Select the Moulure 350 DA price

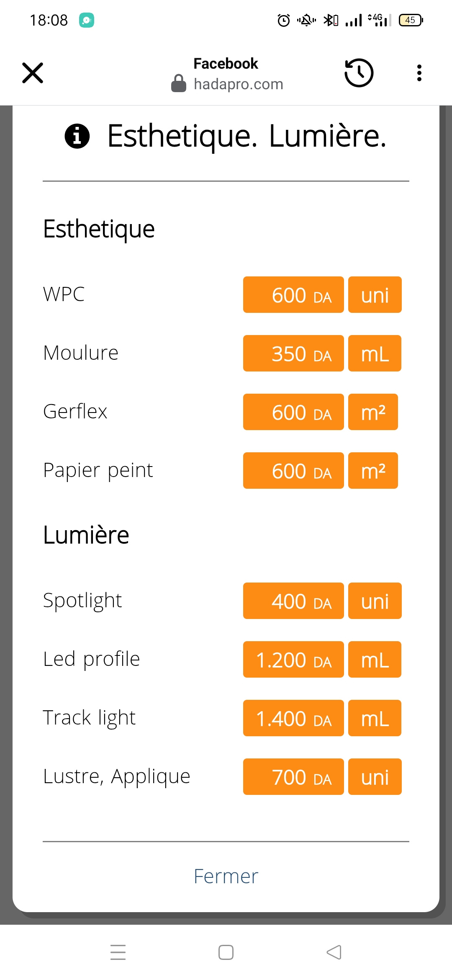(293, 353)
